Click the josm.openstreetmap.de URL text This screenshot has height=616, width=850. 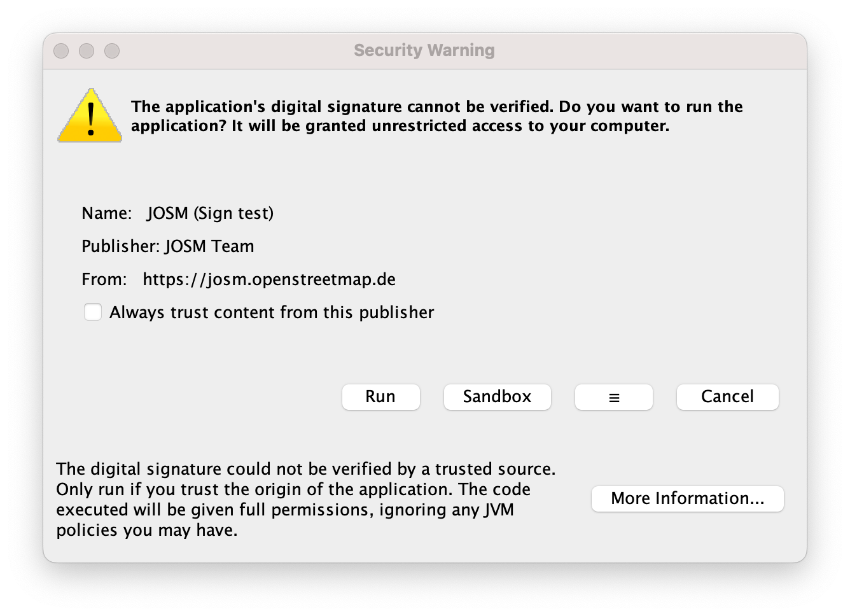(x=268, y=279)
